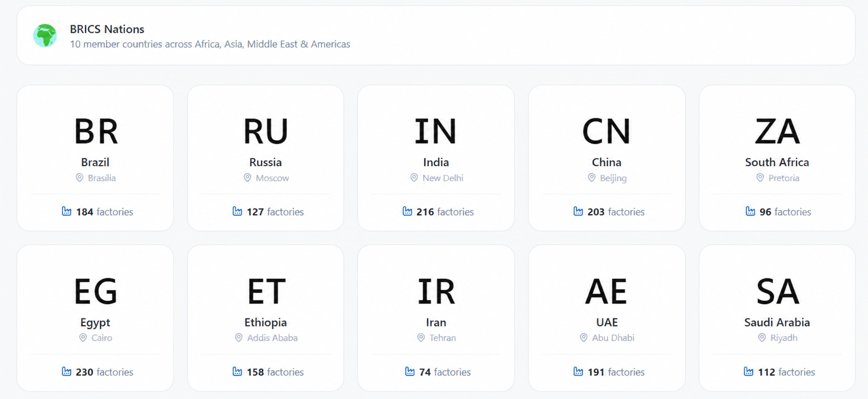
Task: Click the factory icon beside 158 factories
Action: 237,371
